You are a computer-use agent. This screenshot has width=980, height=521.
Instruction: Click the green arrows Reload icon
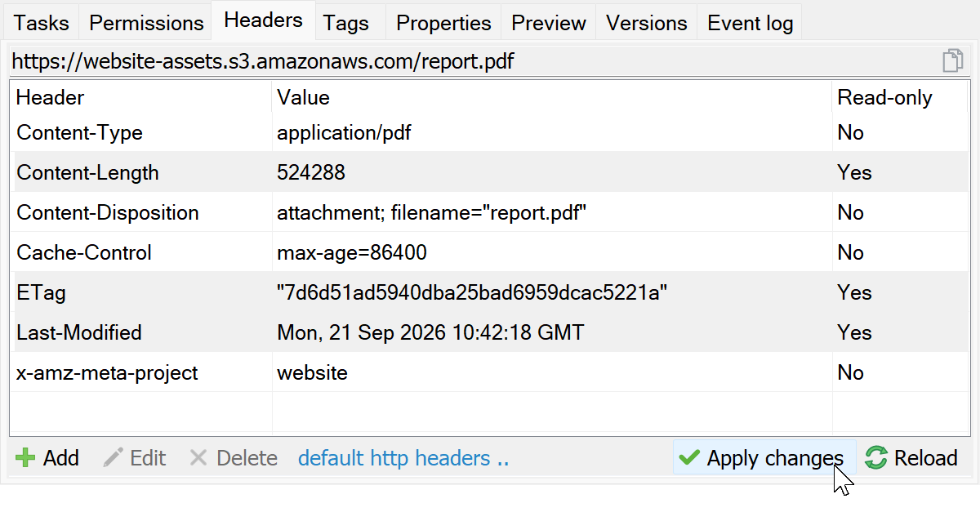coord(876,458)
